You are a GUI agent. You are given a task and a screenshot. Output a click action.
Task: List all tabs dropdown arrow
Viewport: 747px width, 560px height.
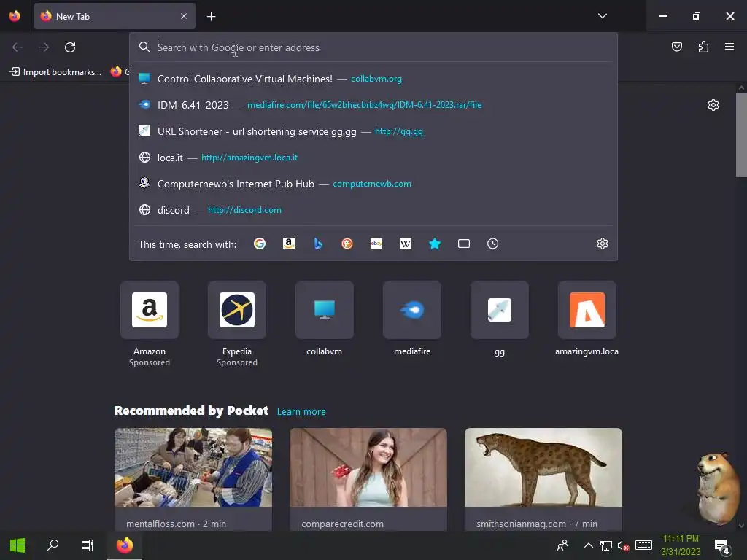(602, 16)
